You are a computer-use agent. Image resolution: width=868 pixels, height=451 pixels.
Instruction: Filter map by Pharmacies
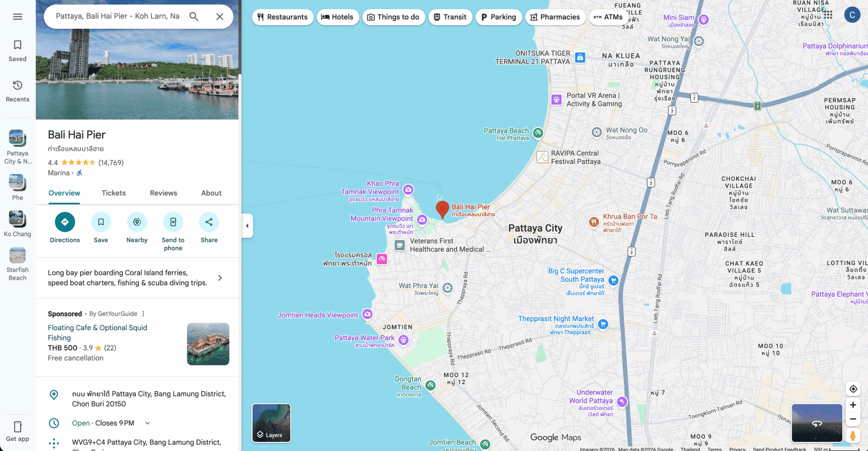pos(555,17)
